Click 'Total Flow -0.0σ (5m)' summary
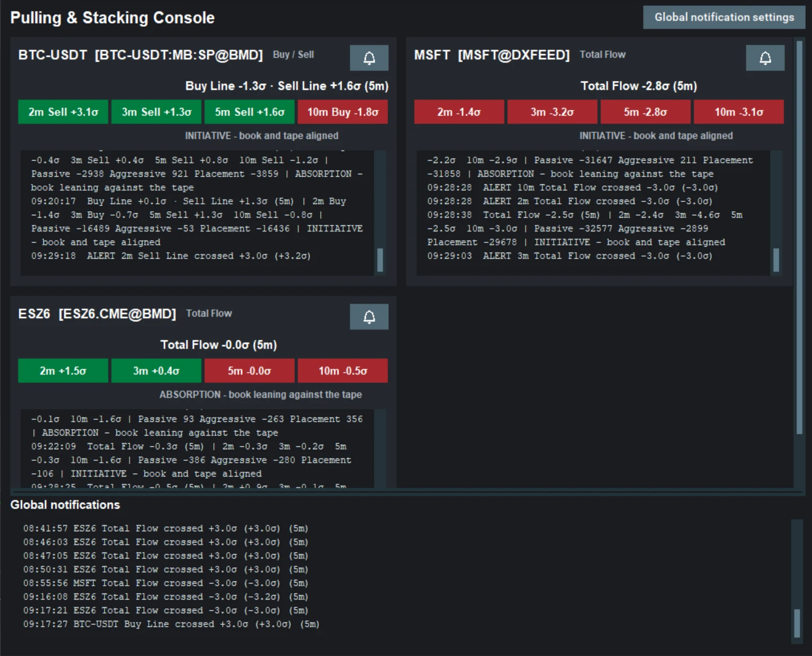The image size is (812, 656). [x=219, y=345]
